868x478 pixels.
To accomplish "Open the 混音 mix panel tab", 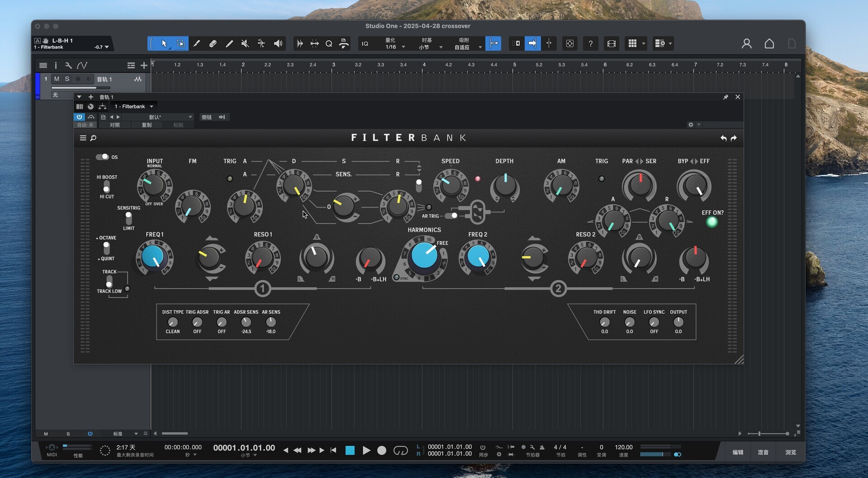I will 763,452.
